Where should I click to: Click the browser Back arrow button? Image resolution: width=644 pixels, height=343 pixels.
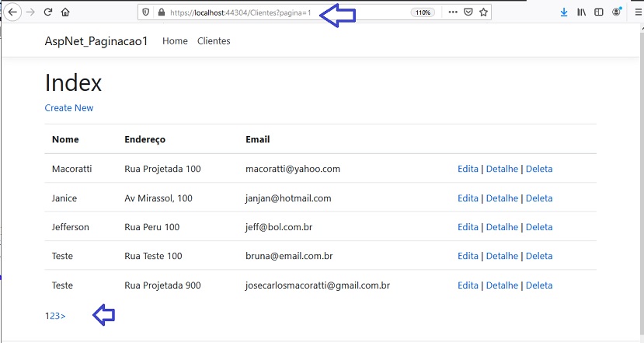tap(12, 12)
